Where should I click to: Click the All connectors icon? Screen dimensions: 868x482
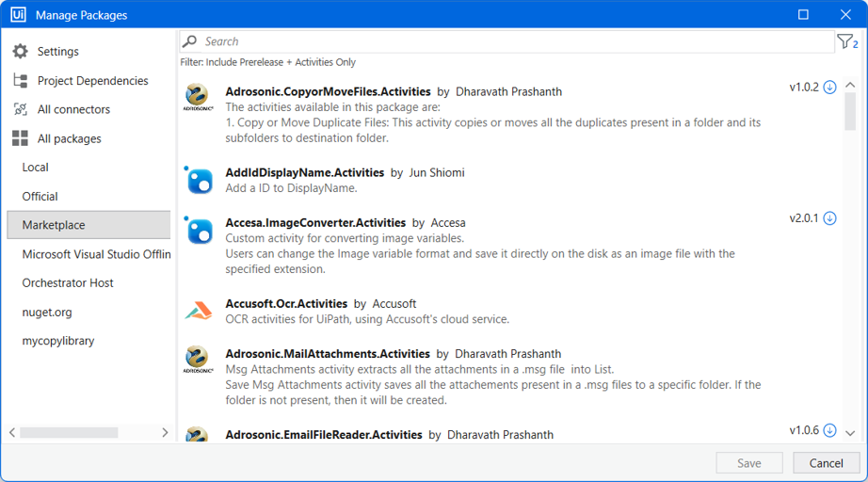coord(20,109)
